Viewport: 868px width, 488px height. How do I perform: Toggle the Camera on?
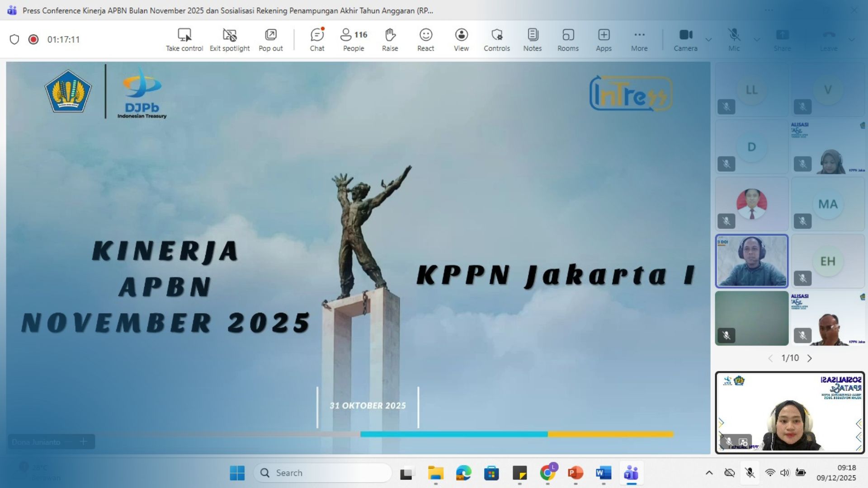click(x=685, y=40)
